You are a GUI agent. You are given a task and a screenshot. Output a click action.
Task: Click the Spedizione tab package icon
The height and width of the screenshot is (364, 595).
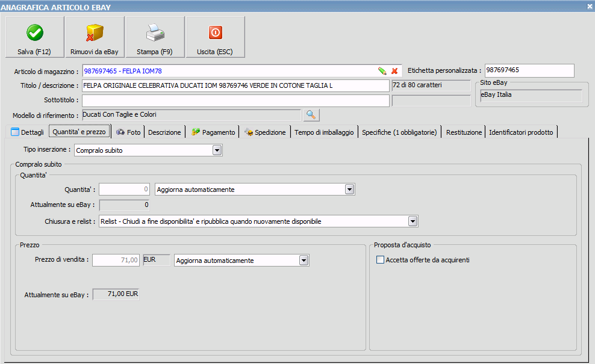pyautogui.click(x=249, y=132)
